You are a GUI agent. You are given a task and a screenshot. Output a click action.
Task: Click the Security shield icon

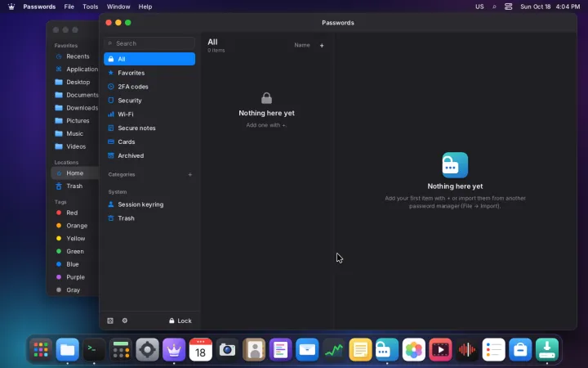tap(110, 101)
